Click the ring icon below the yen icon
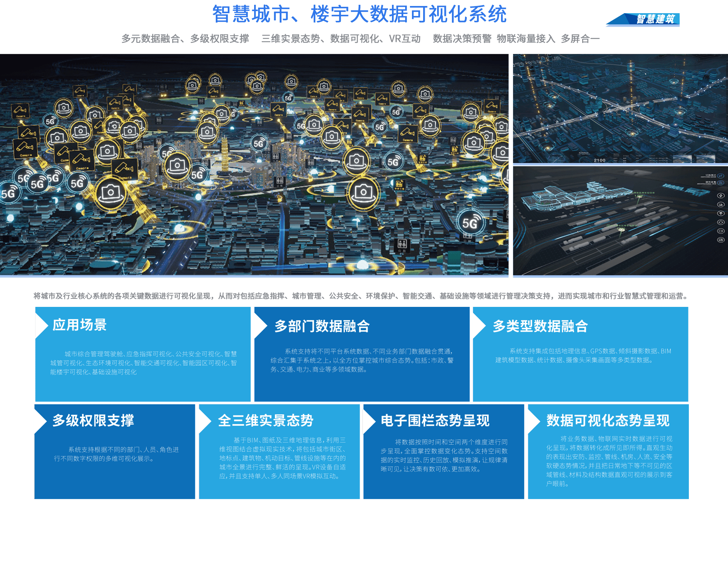The width and height of the screenshot is (728, 573). (x=721, y=222)
